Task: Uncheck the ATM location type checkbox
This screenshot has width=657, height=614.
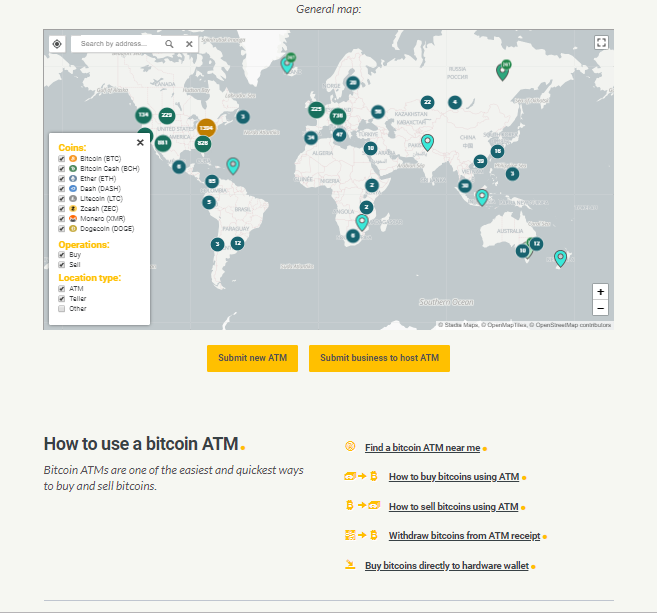Action: (62, 289)
